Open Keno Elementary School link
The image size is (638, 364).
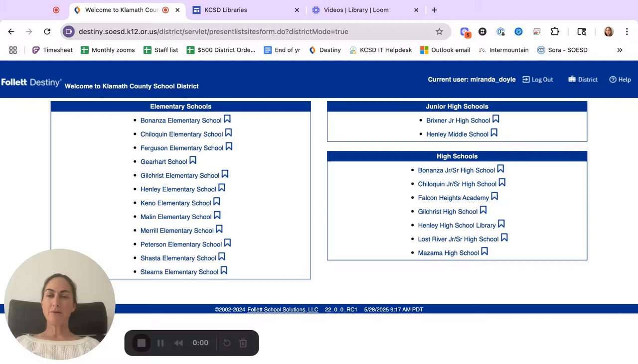click(x=176, y=203)
